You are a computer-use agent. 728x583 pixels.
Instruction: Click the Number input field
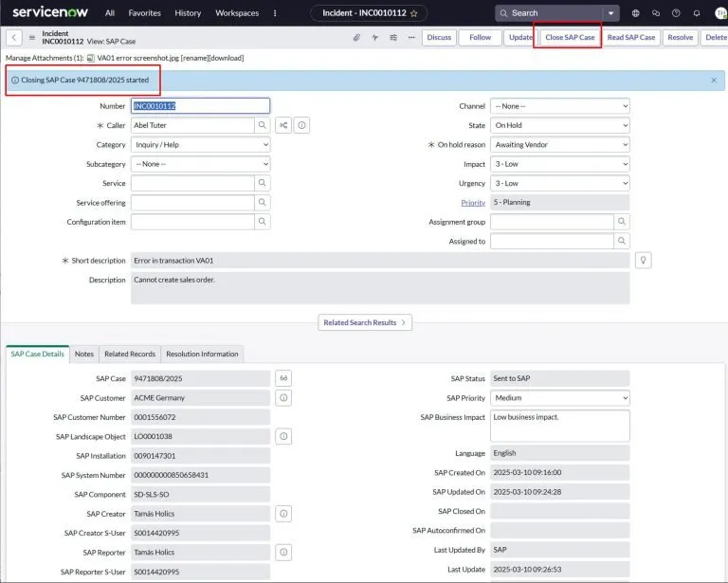201,106
